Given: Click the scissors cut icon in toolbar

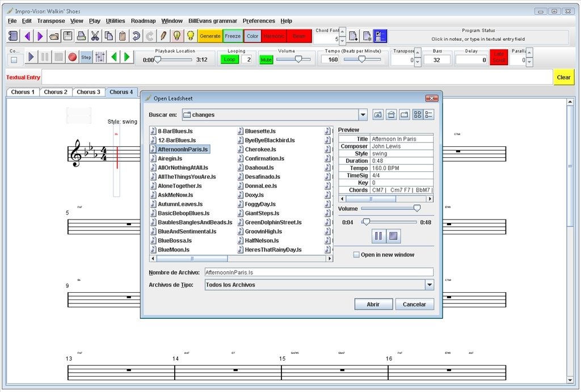Looking at the screenshot, I should click(95, 36).
